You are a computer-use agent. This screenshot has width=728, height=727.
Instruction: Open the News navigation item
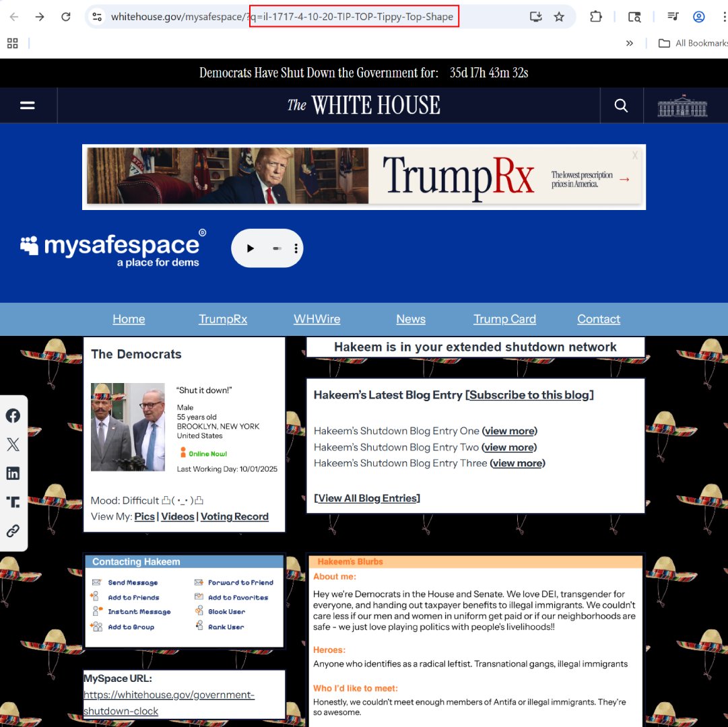(x=411, y=318)
